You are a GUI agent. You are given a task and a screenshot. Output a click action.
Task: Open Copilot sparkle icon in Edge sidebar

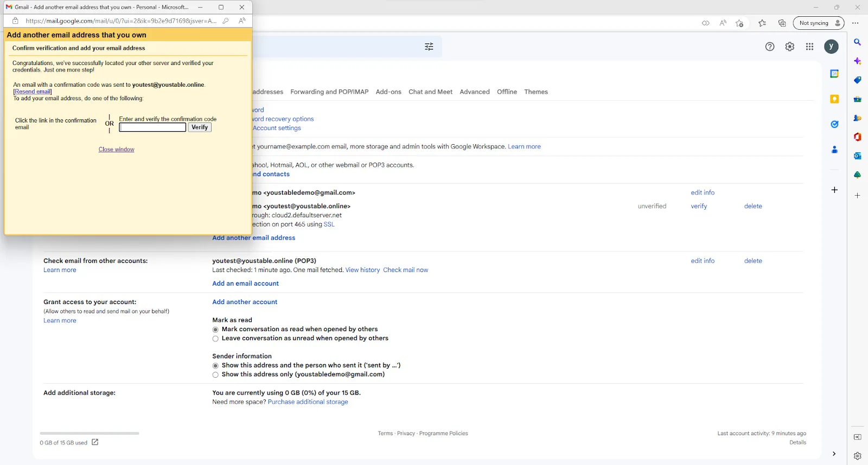pos(857,61)
